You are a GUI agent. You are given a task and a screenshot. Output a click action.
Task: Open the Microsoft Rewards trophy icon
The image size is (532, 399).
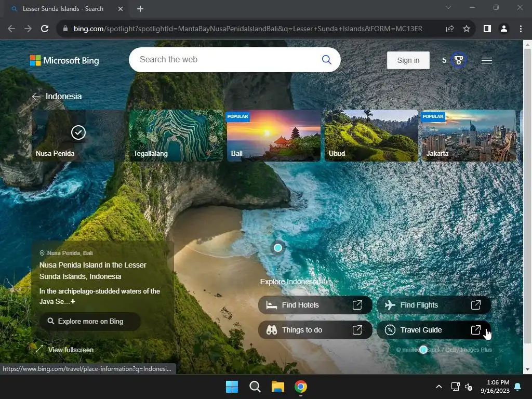click(458, 60)
